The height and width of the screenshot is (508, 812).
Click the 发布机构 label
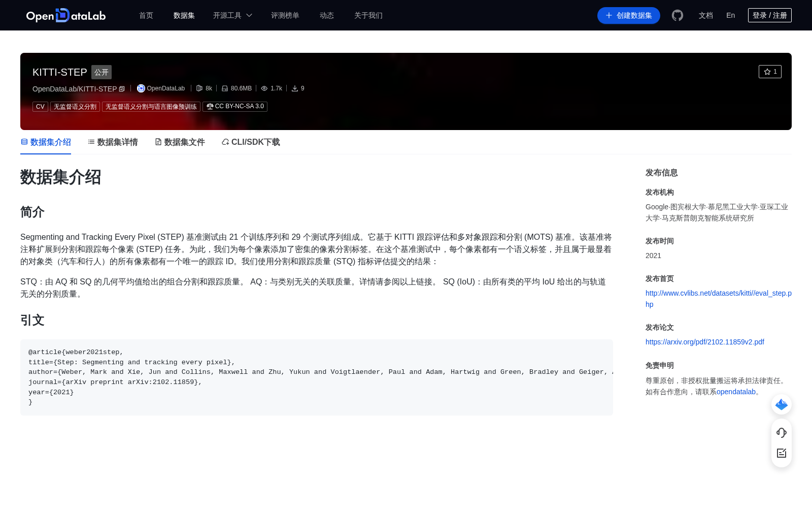coord(660,192)
